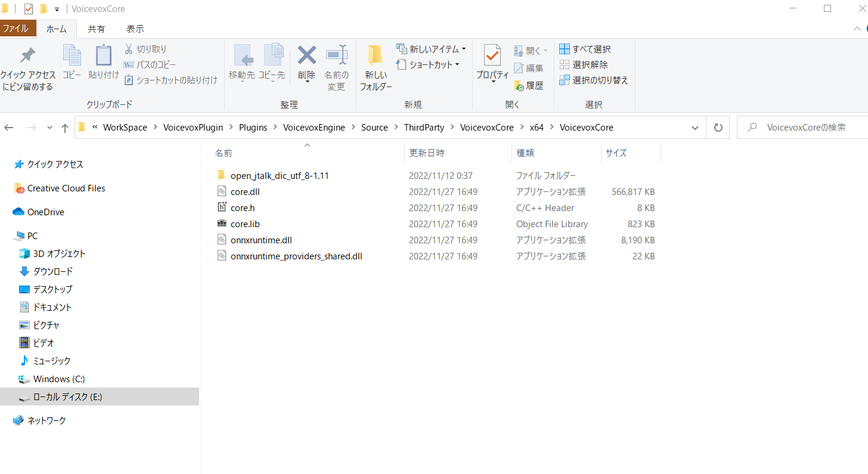Open the ショートカット dropdown in the ribbon
This screenshot has width=868, height=474.
click(x=428, y=64)
